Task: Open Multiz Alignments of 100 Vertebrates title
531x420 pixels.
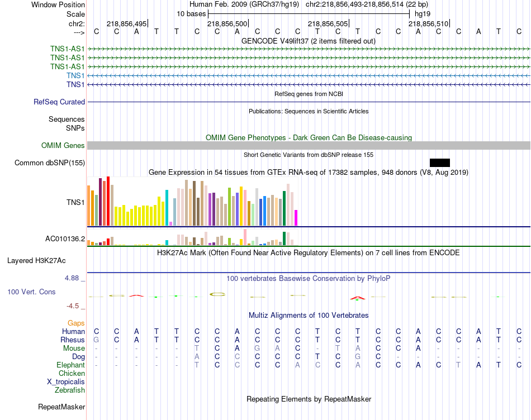Action: 309,316
